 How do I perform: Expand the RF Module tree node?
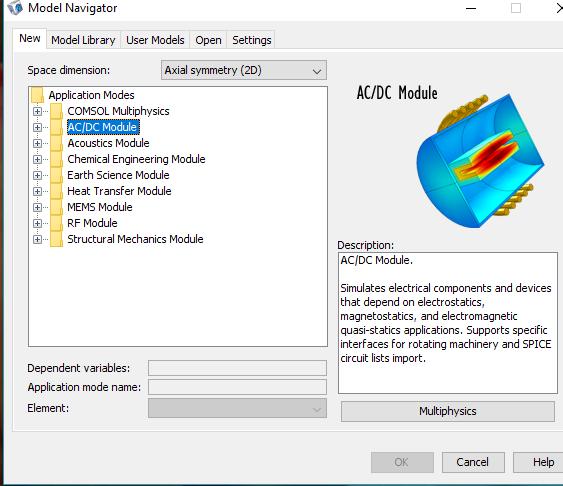click(x=37, y=223)
